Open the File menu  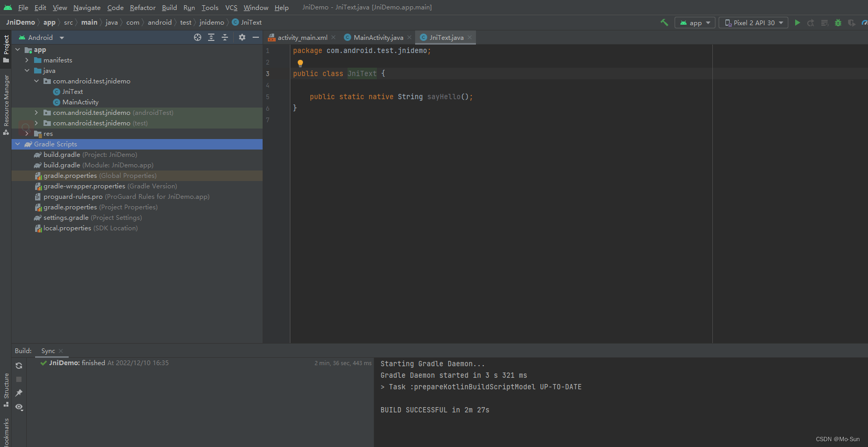click(x=23, y=7)
